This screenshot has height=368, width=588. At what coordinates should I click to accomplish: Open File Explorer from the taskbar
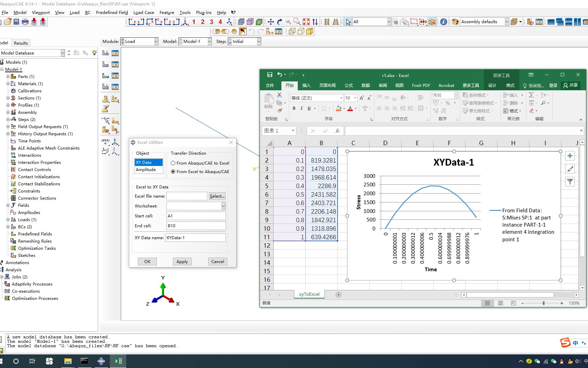coord(68,361)
